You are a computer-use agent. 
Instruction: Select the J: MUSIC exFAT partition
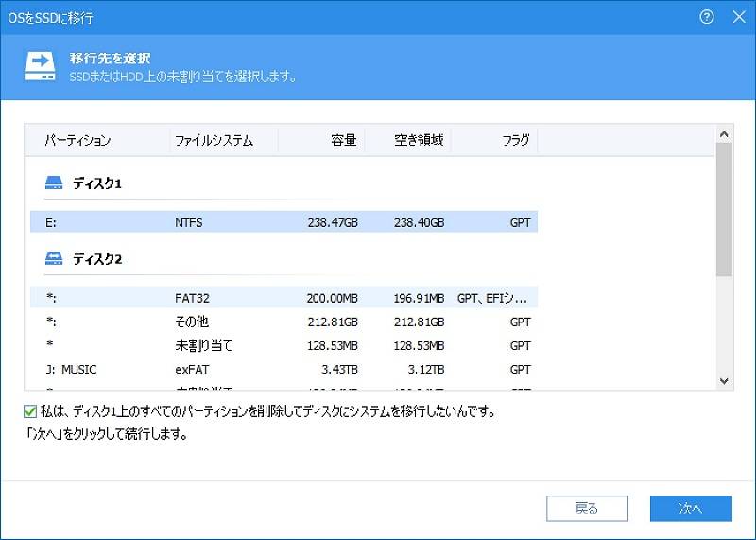click(x=283, y=369)
